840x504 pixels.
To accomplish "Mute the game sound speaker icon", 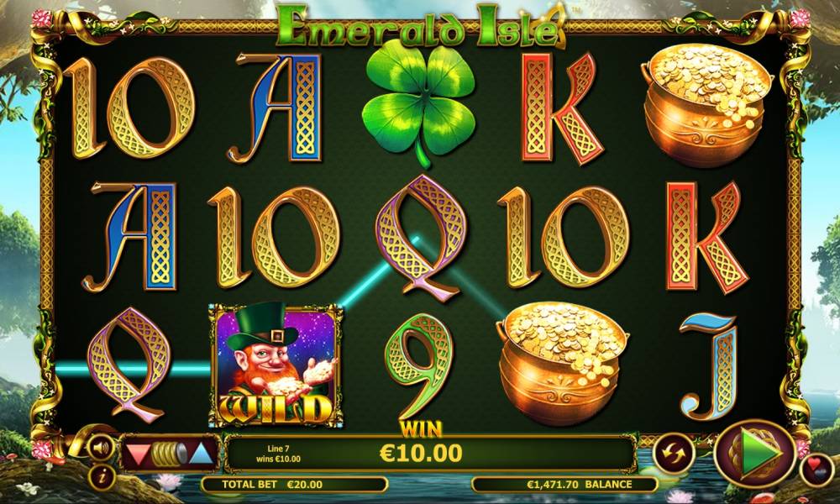I will point(100,446).
